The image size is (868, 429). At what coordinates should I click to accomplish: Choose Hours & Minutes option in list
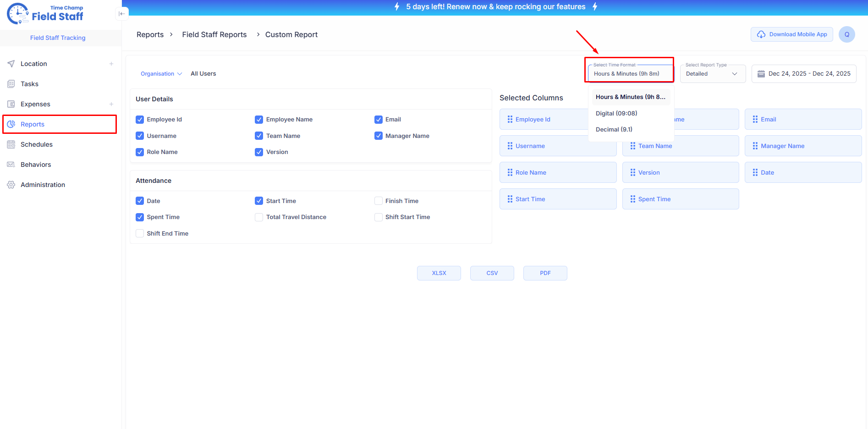pyautogui.click(x=631, y=97)
